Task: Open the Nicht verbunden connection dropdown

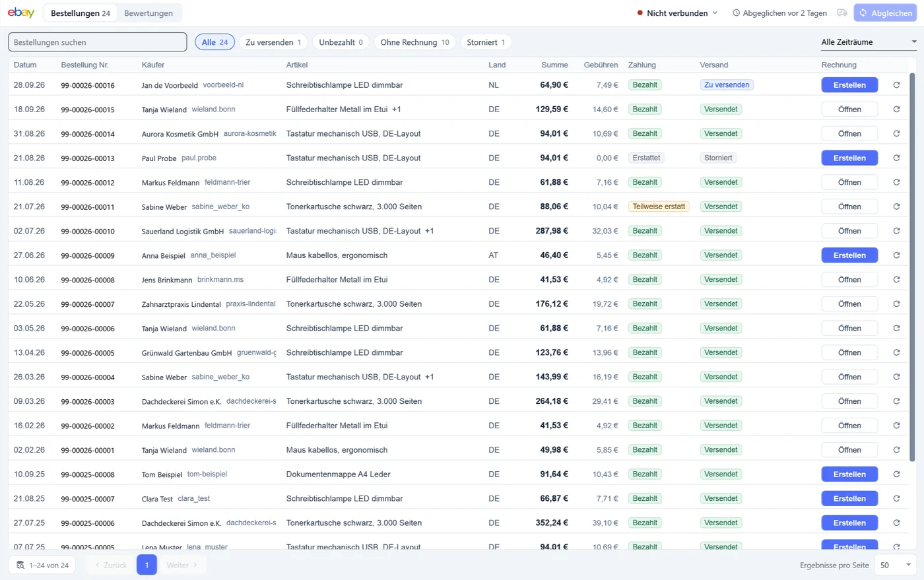Action: (677, 13)
